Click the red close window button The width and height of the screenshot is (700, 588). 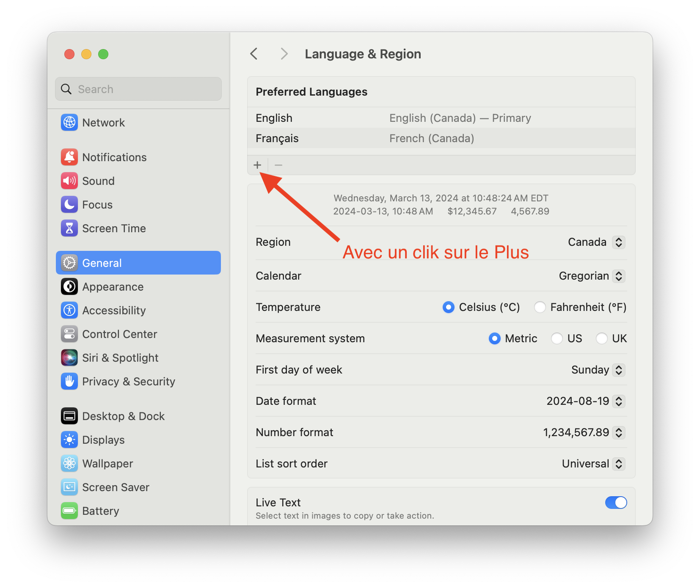point(69,54)
